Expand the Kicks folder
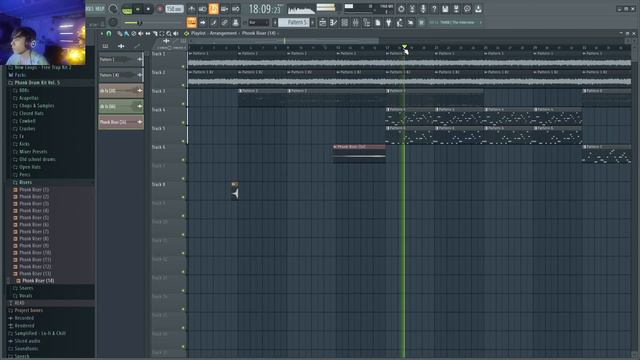The image size is (640, 360). pyautogui.click(x=24, y=144)
